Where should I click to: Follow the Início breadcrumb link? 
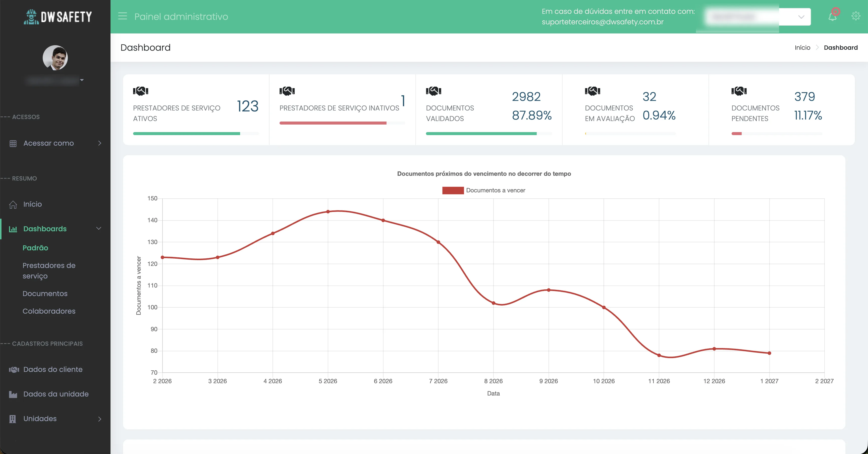(803, 47)
